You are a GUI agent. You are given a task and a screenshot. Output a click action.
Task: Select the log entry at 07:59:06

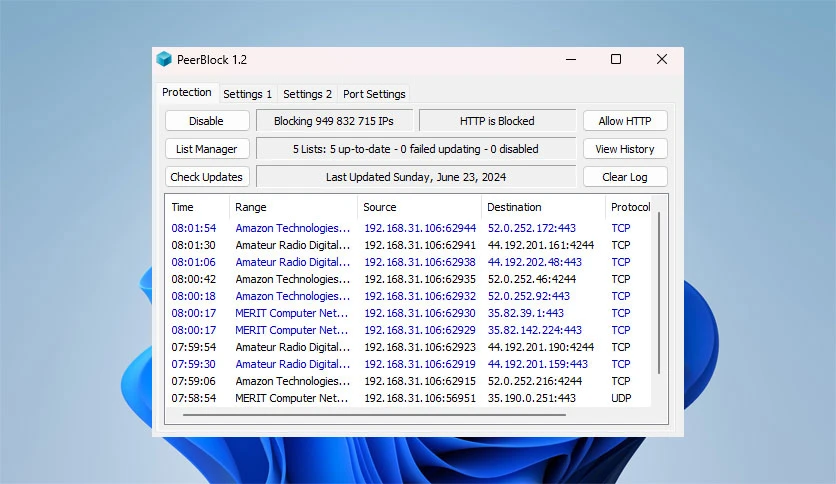coord(408,381)
